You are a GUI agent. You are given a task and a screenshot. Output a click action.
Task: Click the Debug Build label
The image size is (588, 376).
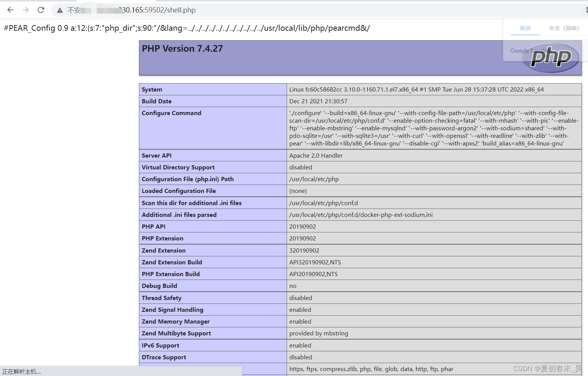coord(159,286)
